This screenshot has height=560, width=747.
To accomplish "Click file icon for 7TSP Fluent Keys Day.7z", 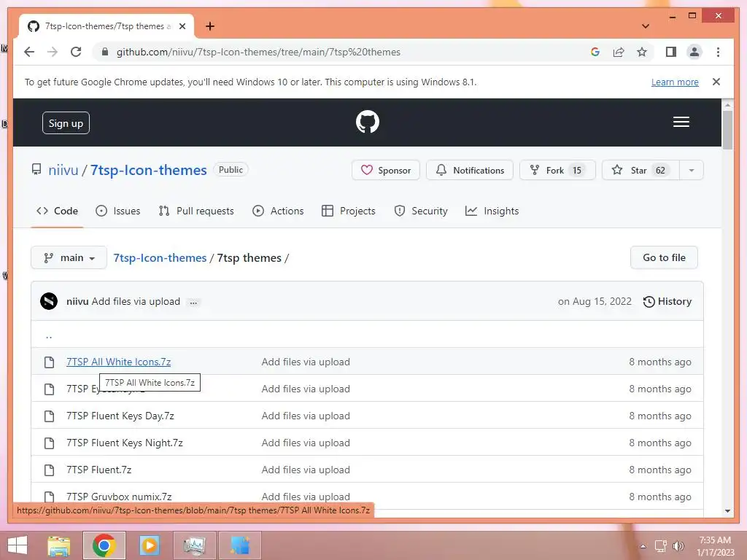I will 49,416.
